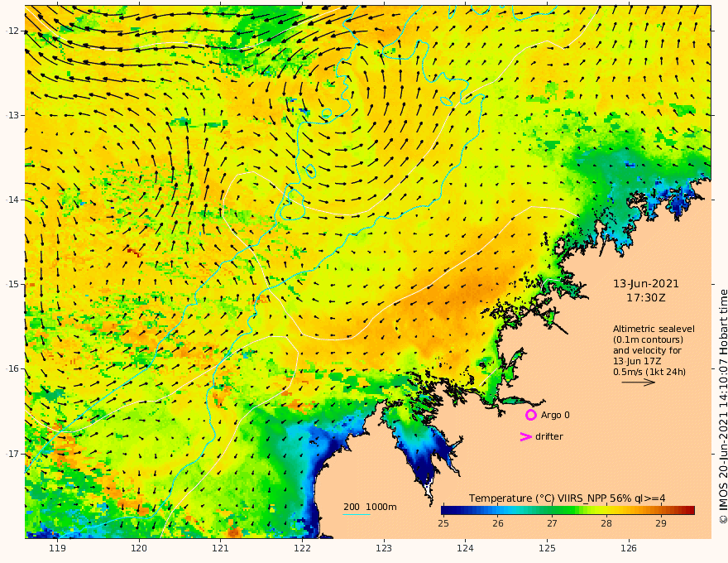Select the time label 17:30Z
Image resolution: width=728 pixels, height=563 pixels.
click(646, 298)
